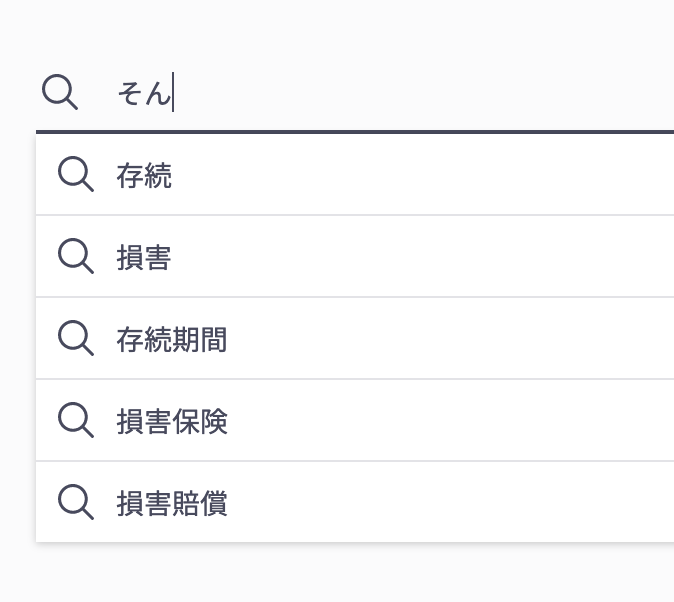Click blank area right of 存続期間

click(x=451, y=338)
